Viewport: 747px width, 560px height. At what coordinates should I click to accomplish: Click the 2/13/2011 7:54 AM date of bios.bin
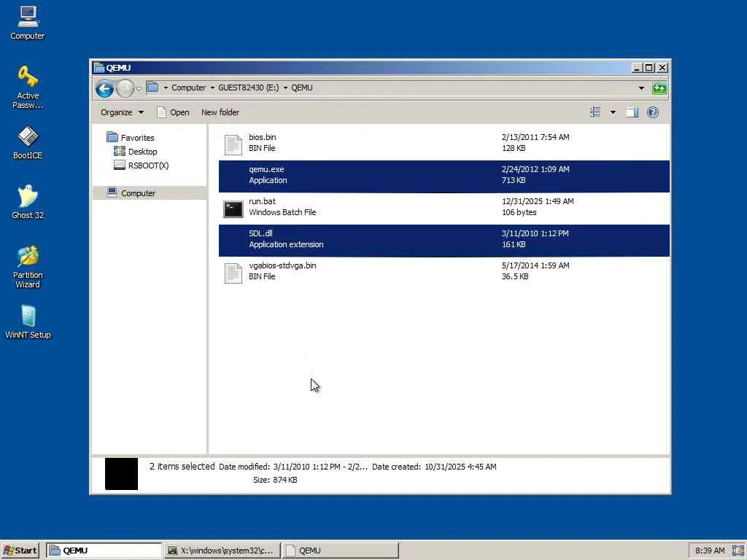pos(535,137)
